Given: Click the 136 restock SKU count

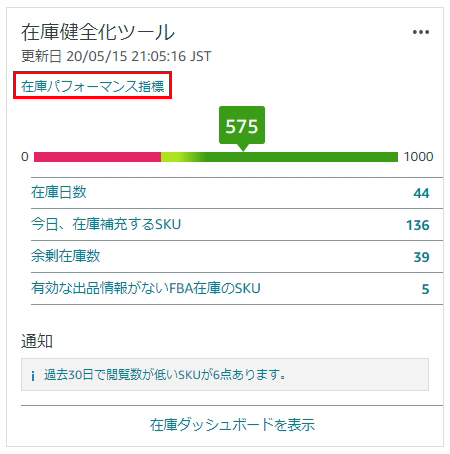Looking at the screenshot, I should tap(418, 225).
